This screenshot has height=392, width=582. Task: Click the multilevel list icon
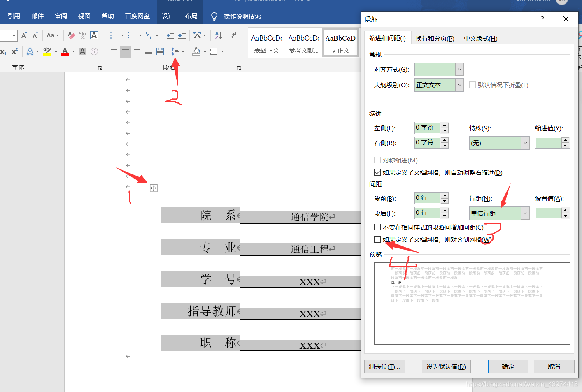click(149, 35)
